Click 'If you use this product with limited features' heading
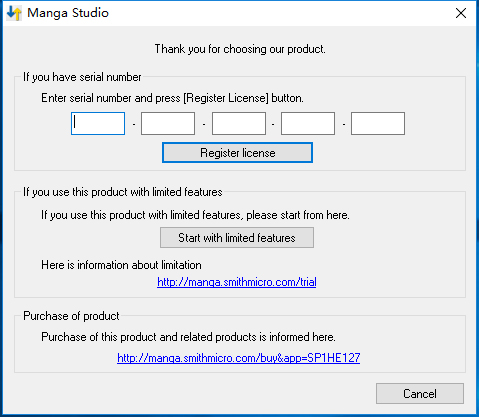 [123, 192]
